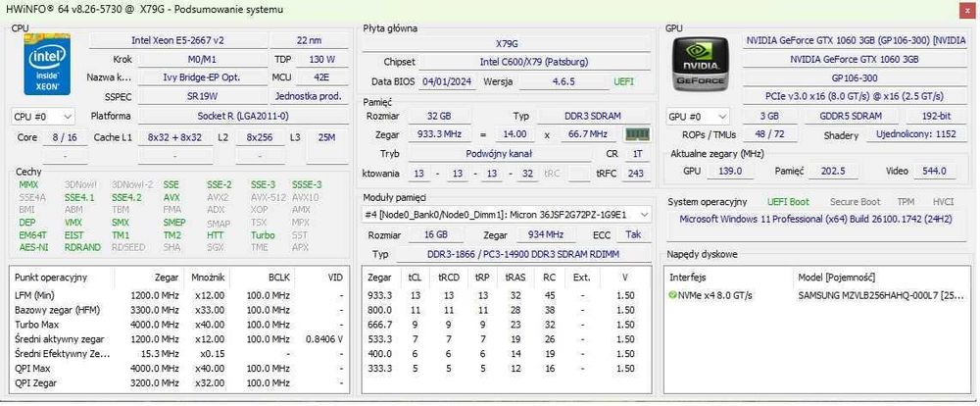The height and width of the screenshot is (406, 980).
Task: Click the SR19W SSPEC value
Action: 202,97
